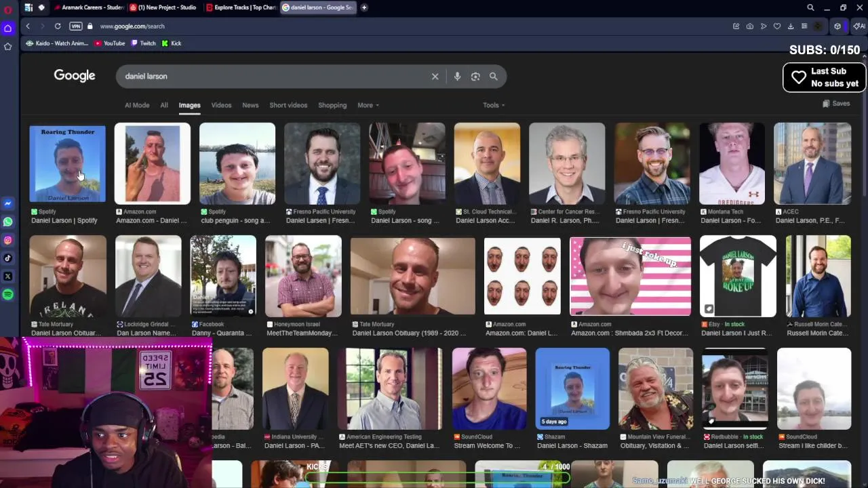The width and height of the screenshot is (868, 488).
Task: Open the Kaido bookmark
Action: [57, 43]
